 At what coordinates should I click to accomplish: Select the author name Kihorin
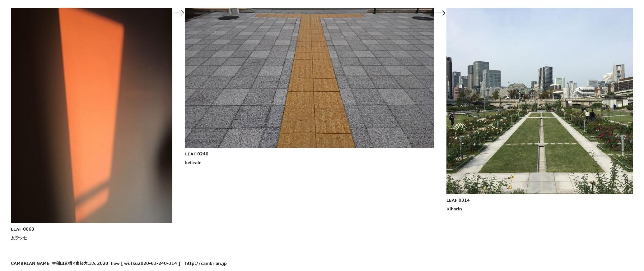[454, 209]
